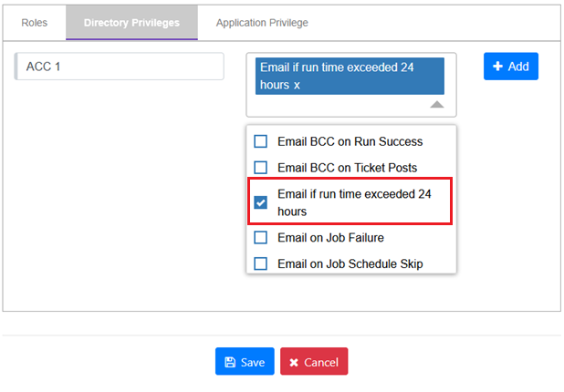Enable Email BCC on Run Success
564x392 pixels.
261,141
